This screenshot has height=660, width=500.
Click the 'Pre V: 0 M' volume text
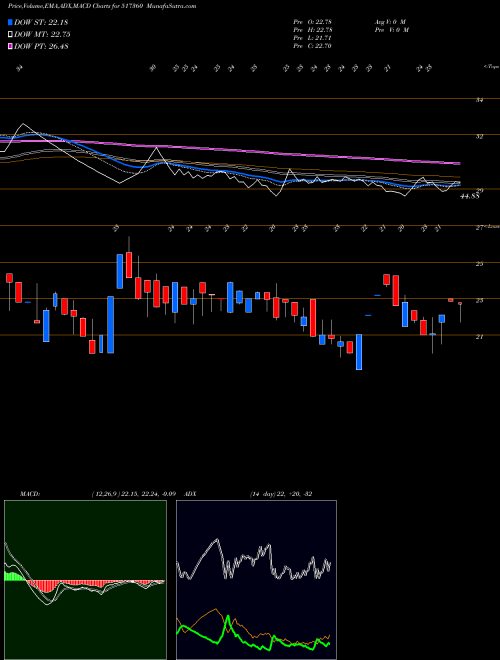pos(391,30)
